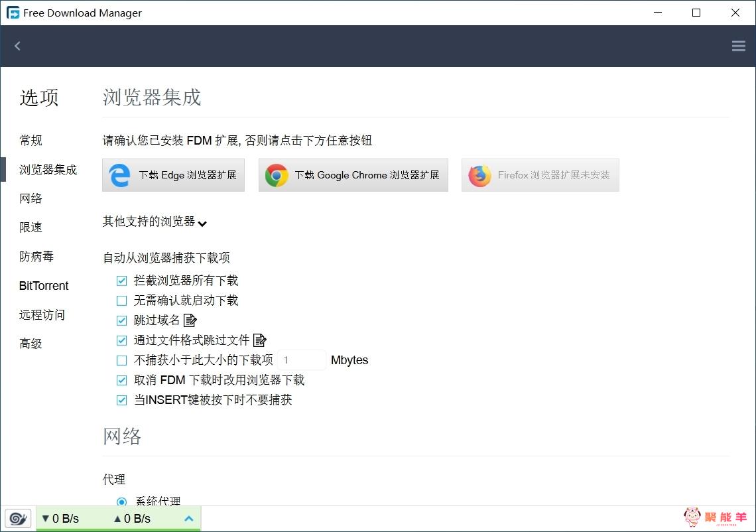Go to 限速 settings

tap(31, 227)
